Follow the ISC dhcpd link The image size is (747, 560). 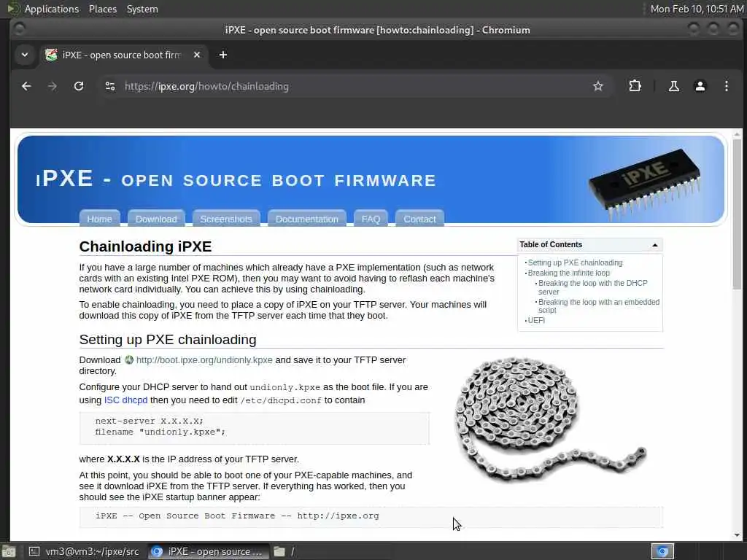[x=125, y=400]
